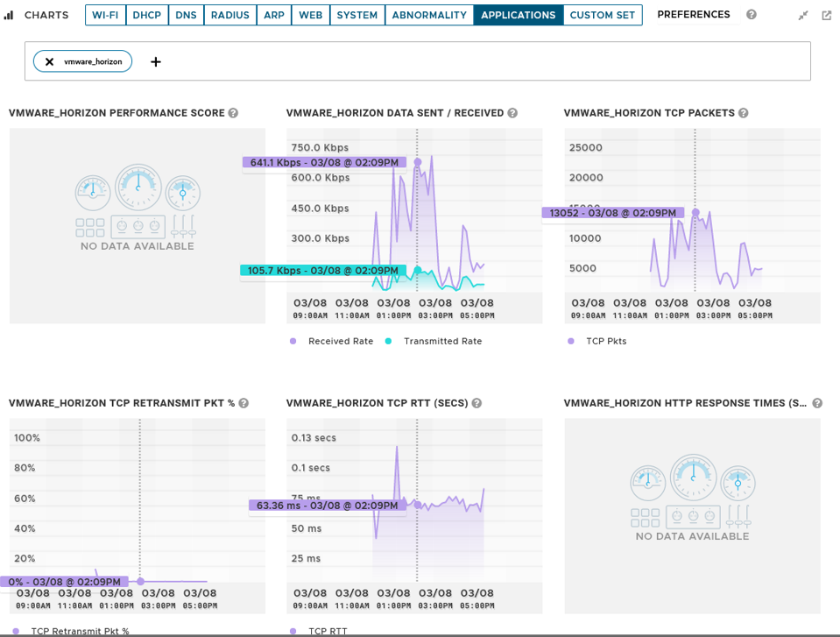Click the 0.13 secs axis label

click(314, 438)
